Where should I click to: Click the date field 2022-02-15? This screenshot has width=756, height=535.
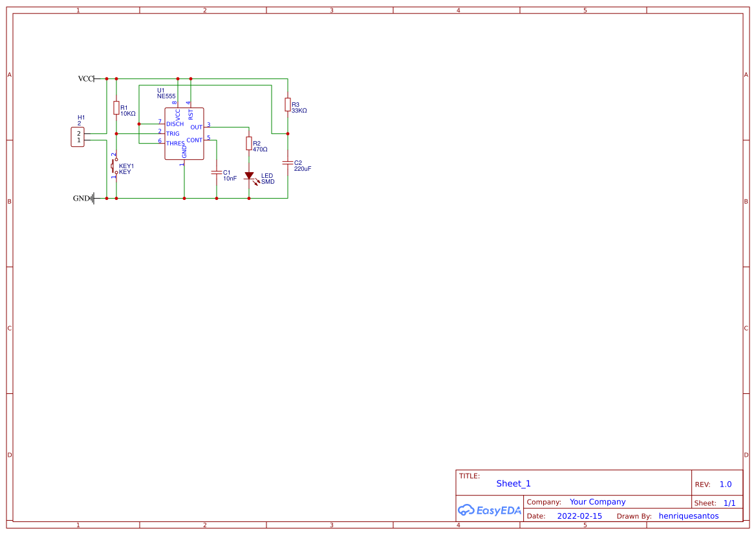point(579,516)
